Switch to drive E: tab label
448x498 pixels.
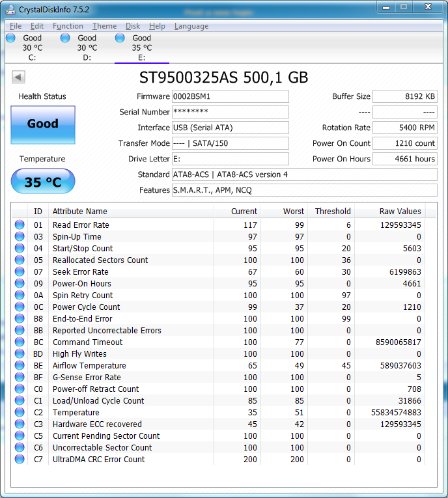142,58
